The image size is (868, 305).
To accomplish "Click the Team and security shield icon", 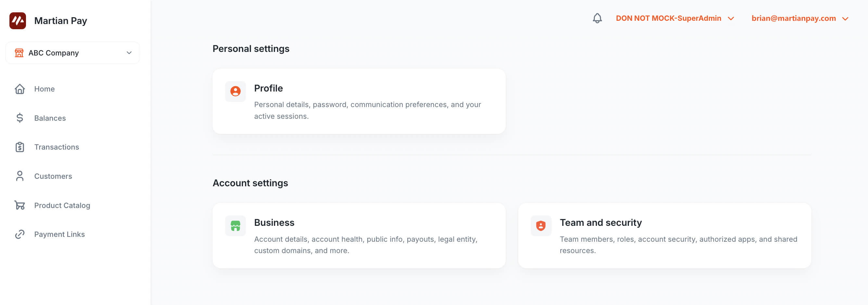I will pos(541,226).
